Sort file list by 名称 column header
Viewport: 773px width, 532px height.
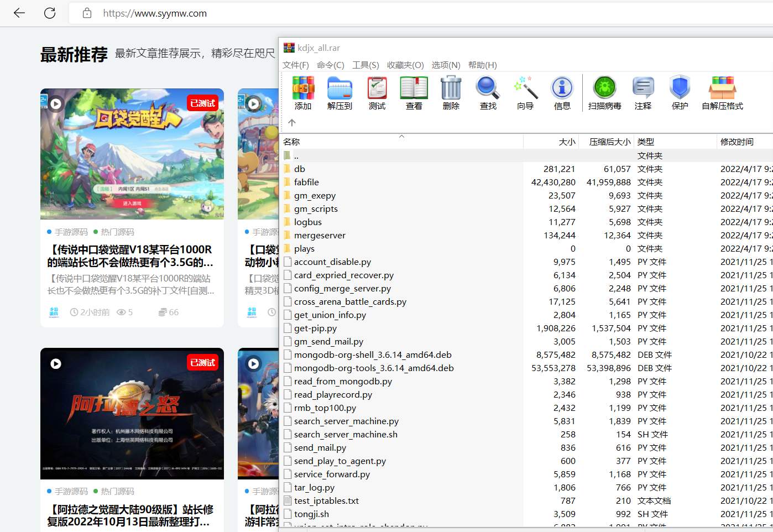pyautogui.click(x=291, y=142)
